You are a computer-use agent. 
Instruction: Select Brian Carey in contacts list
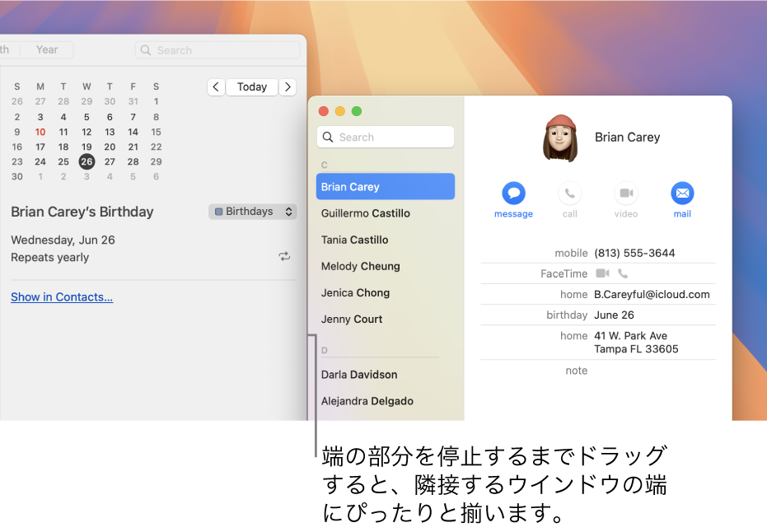point(386,186)
